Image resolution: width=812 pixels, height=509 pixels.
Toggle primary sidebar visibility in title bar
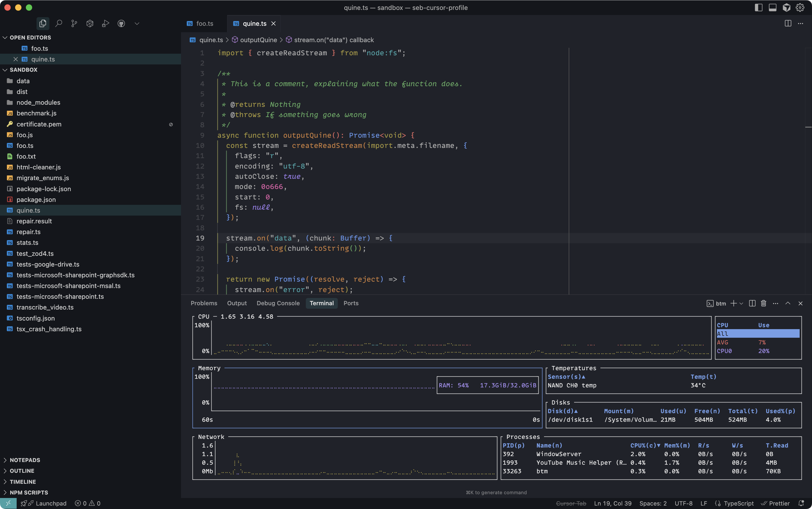pyautogui.click(x=759, y=8)
